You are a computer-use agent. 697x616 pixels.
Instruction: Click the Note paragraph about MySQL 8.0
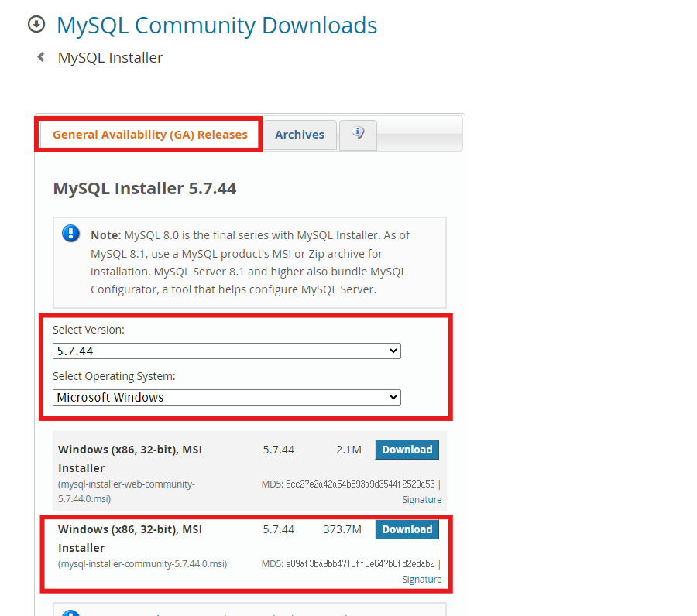[x=250, y=262]
